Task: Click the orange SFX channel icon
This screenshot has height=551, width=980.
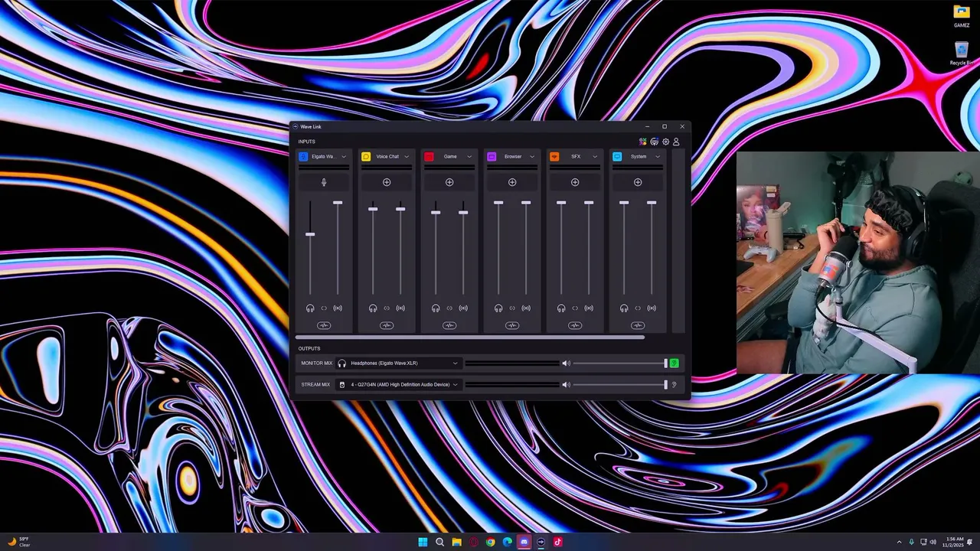Action: pyautogui.click(x=554, y=156)
